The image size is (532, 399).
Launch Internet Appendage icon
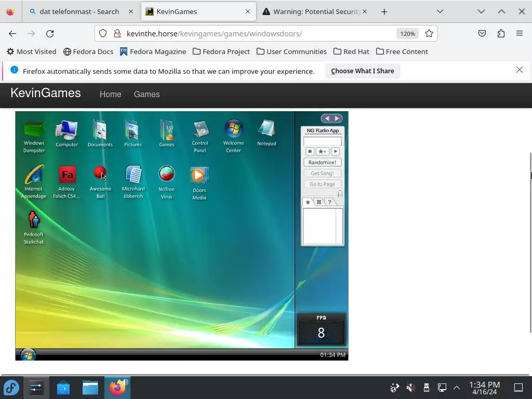[x=34, y=182]
